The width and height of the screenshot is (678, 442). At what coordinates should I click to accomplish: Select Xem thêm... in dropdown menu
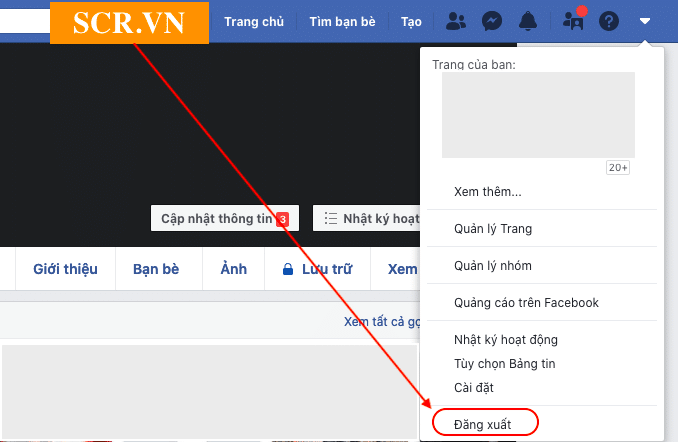488,192
